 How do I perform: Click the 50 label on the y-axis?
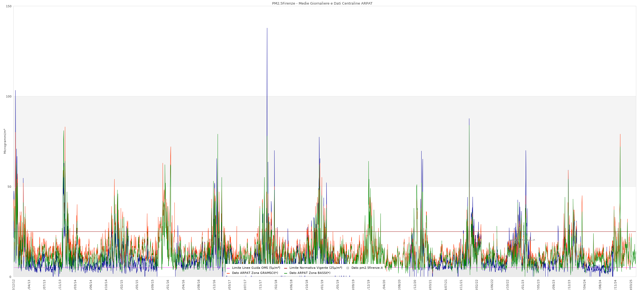click(x=10, y=187)
